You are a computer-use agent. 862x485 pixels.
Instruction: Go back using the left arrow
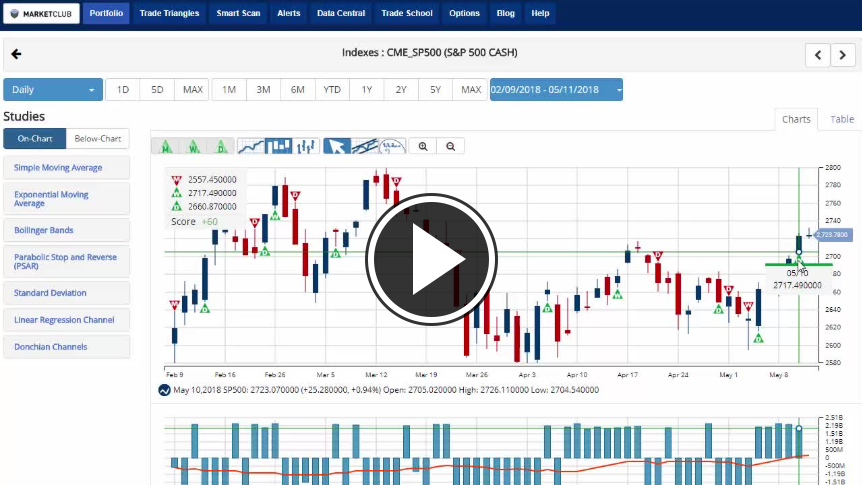tap(16, 54)
